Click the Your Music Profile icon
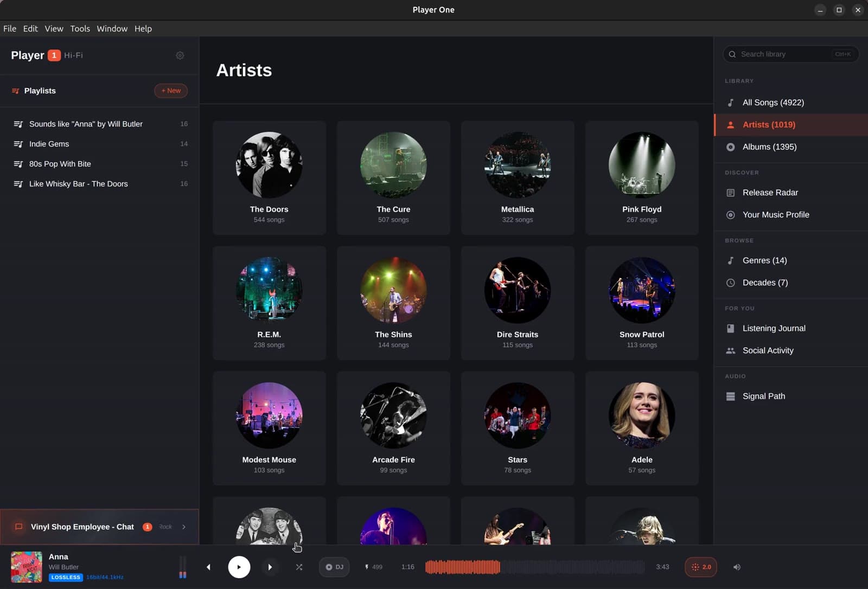Image resolution: width=868 pixels, height=589 pixels. tap(731, 215)
